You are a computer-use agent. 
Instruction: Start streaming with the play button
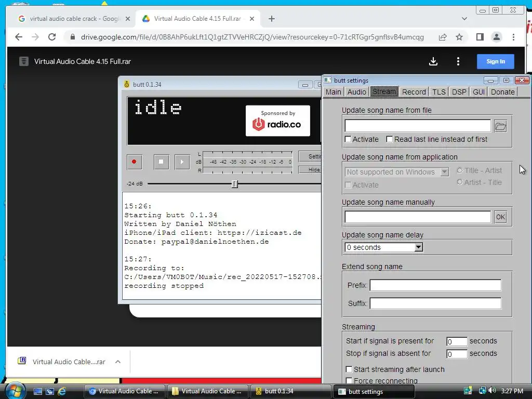[x=182, y=162]
